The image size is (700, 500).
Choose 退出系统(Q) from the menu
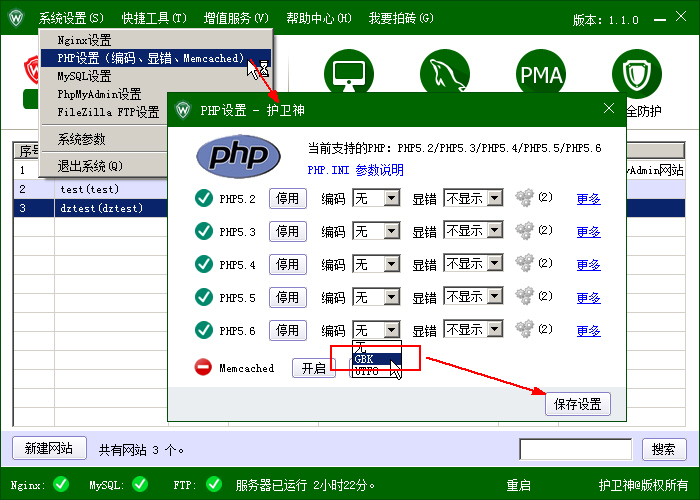(104, 166)
